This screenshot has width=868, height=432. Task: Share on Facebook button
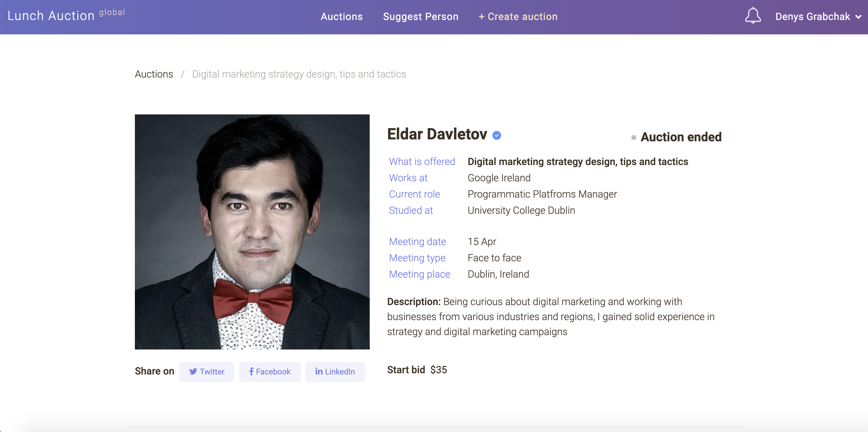pyautogui.click(x=269, y=372)
